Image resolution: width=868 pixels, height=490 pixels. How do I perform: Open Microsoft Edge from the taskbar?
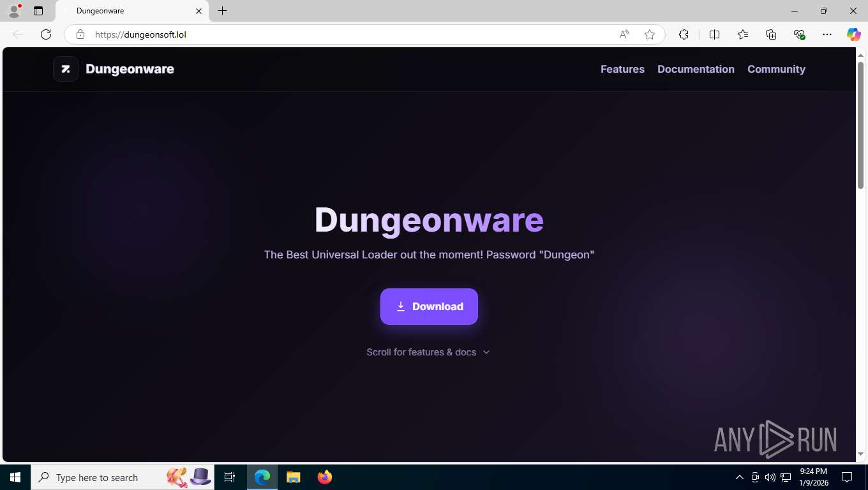[262, 477]
